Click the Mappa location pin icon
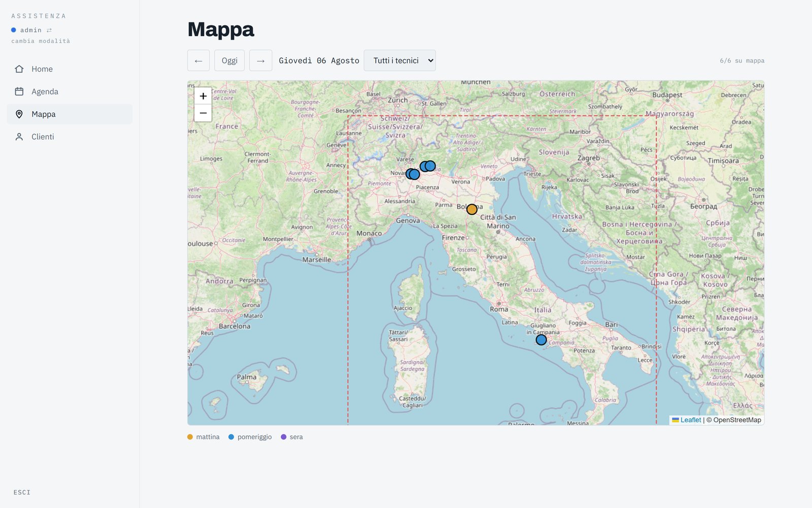 pyautogui.click(x=19, y=114)
